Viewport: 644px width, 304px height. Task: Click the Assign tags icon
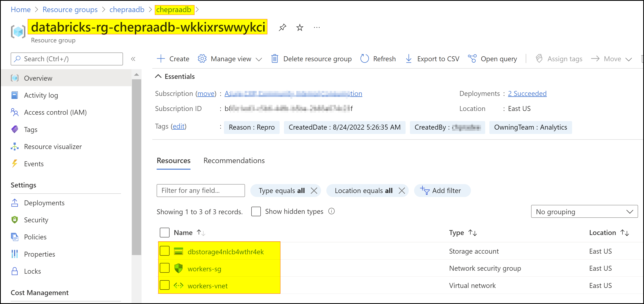(539, 58)
